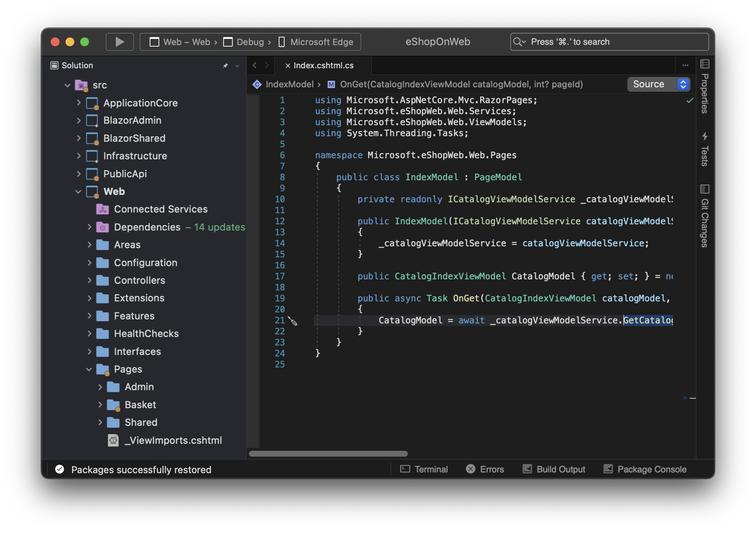The image size is (756, 533).
Task: Click the Run (play) button
Action: (120, 41)
